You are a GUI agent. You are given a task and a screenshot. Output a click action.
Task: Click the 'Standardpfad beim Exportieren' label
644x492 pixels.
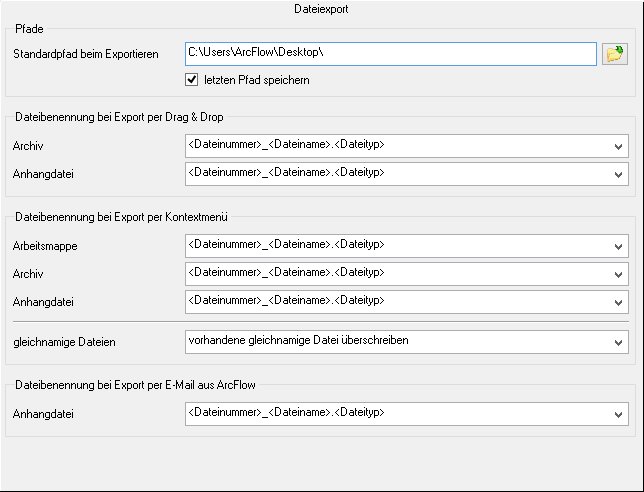(86, 54)
